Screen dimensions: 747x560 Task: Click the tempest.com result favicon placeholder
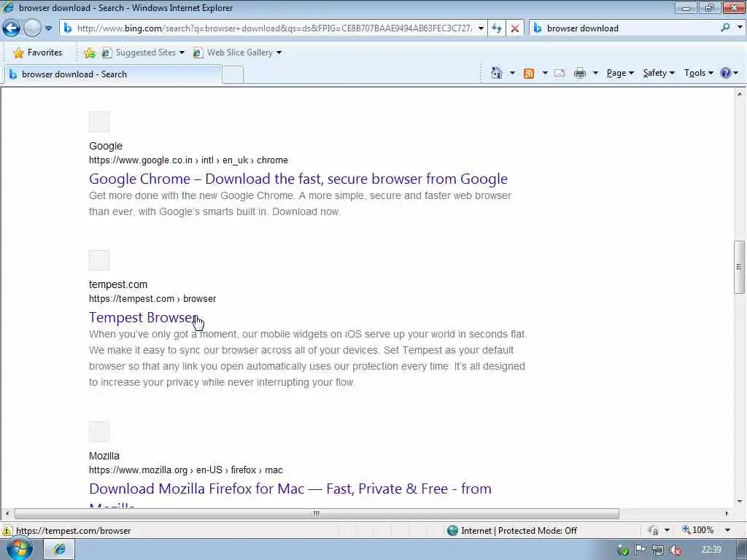click(x=99, y=260)
